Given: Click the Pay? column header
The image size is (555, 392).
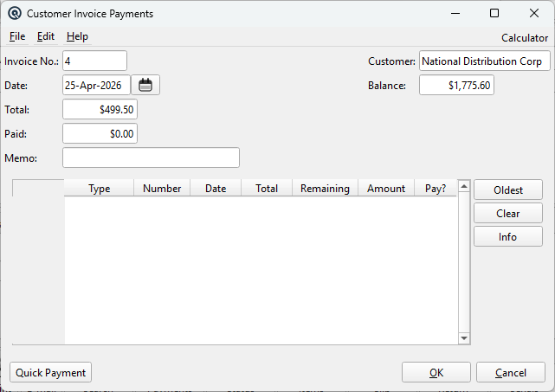Looking at the screenshot, I should (436, 189).
